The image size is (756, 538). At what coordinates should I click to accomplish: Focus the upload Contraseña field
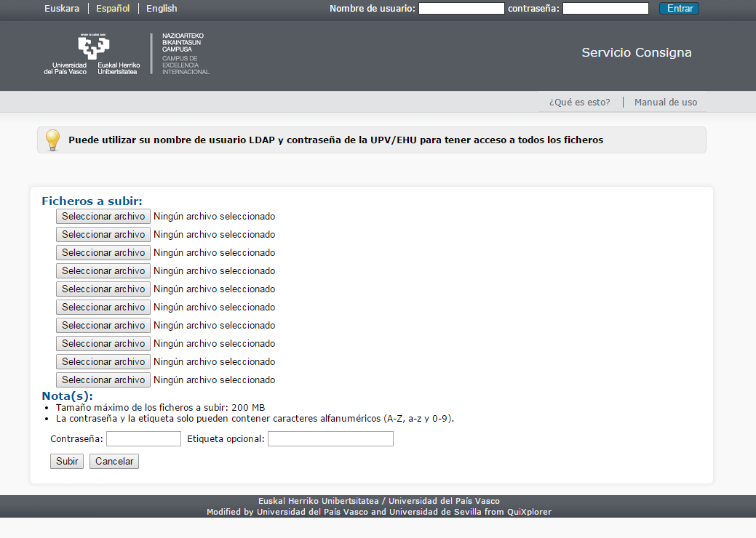(x=143, y=439)
